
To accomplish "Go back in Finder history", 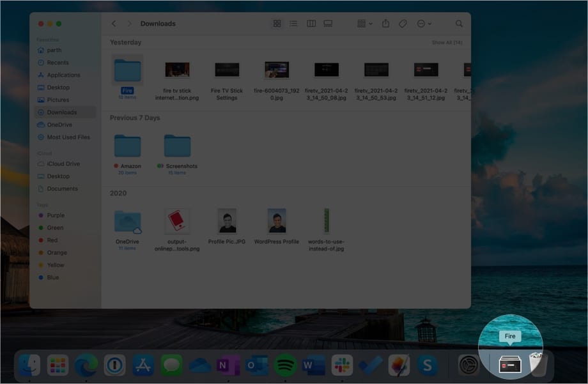I will 114,24.
